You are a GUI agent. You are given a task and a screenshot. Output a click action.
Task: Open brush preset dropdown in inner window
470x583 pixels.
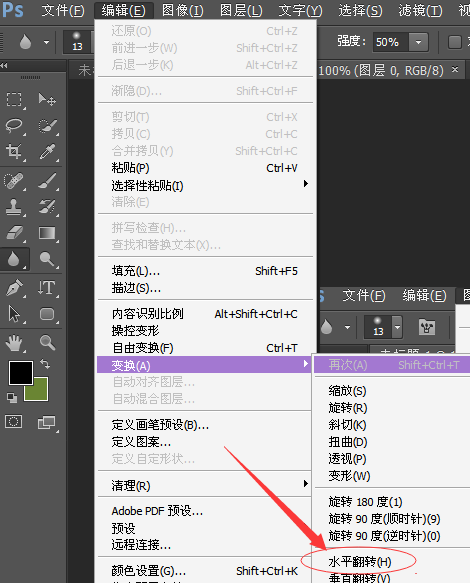click(x=397, y=327)
